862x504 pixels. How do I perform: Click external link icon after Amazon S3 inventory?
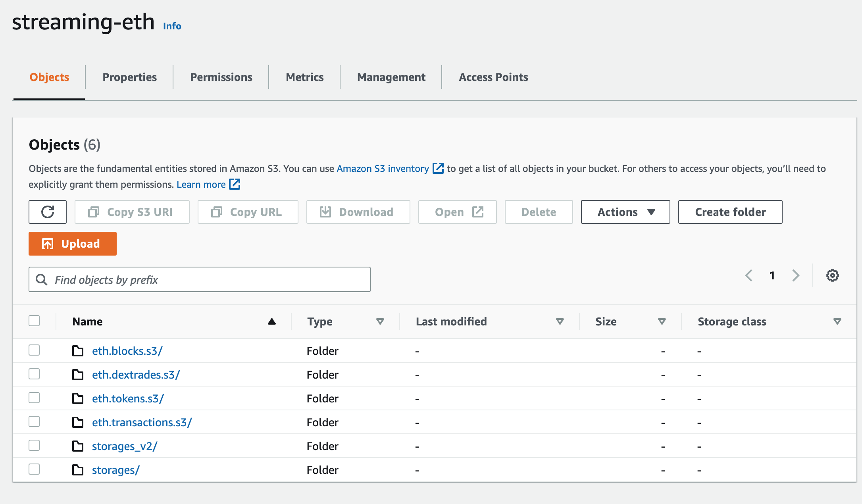tap(438, 168)
